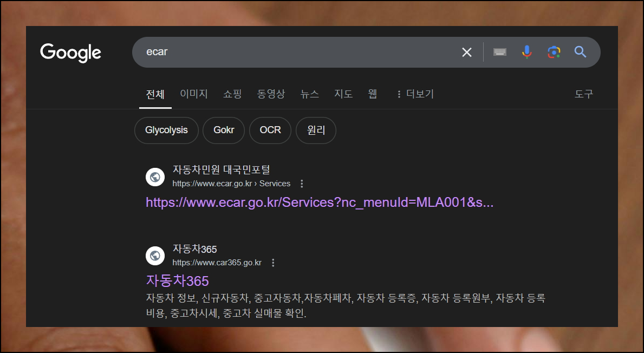Click the 자동차365 site name above the URL
The height and width of the screenshot is (353, 644).
tap(194, 249)
